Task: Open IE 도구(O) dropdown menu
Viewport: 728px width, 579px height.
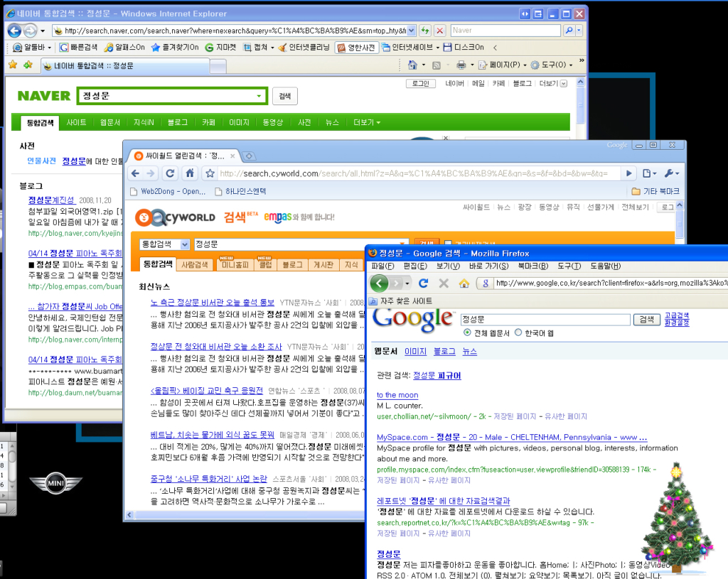Action: 552,65
